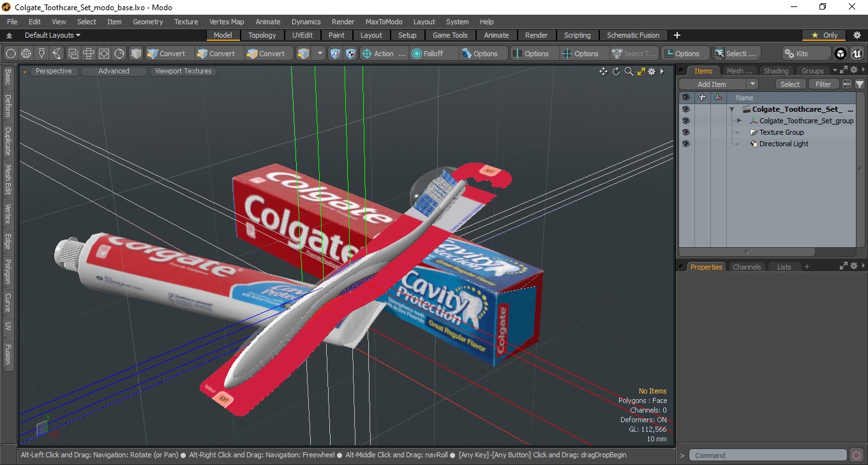The image size is (868, 465).
Task: Switch to the UVEdit layout tab
Action: coord(303,35)
